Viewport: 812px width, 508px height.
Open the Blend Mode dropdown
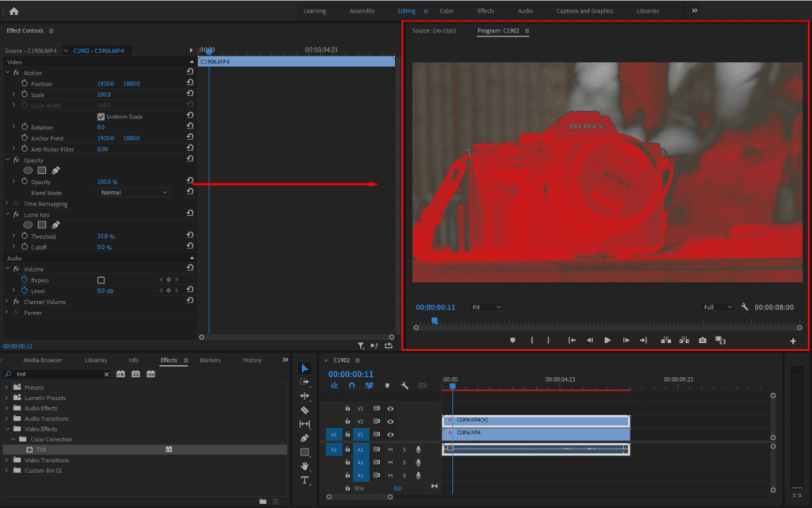coord(133,192)
